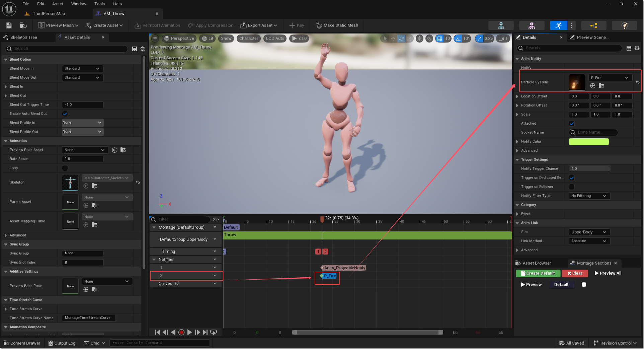Open Details panel settings gear
Viewport: 644px width, 349px height.
[637, 48]
